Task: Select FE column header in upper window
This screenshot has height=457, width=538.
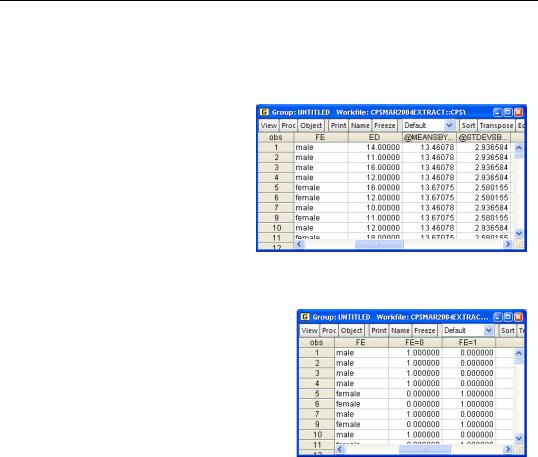Action: tap(320, 137)
